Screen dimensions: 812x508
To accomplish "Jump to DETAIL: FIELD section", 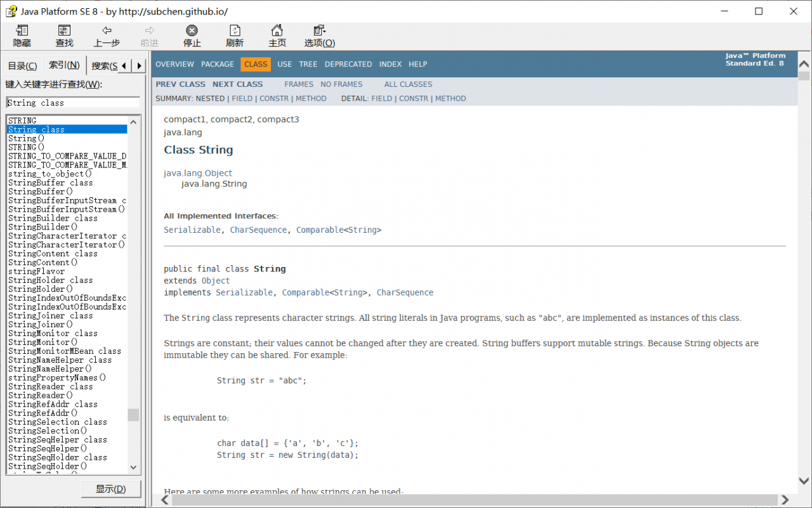I will [x=382, y=99].
